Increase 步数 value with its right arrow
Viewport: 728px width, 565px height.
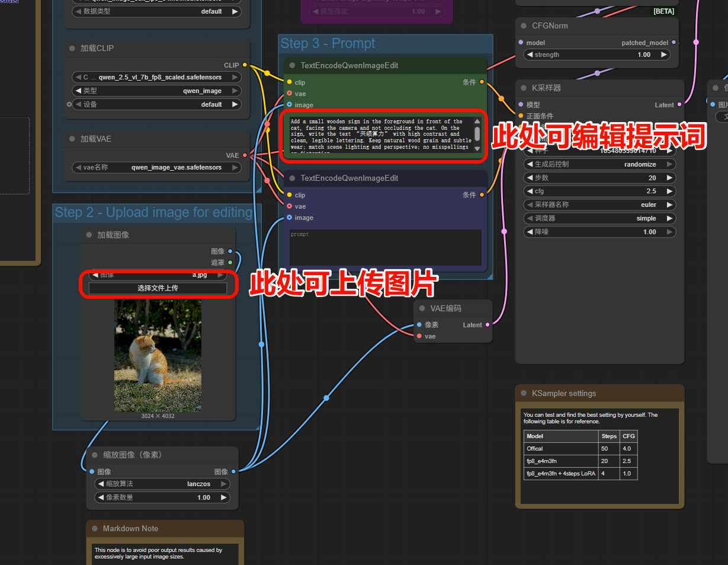[669, 178]
